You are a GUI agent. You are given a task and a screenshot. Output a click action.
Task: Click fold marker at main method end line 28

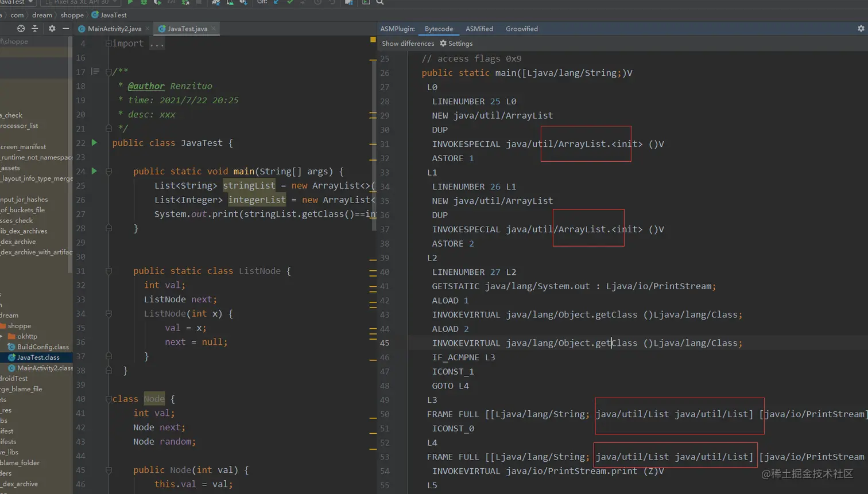[x=108, y=228]
